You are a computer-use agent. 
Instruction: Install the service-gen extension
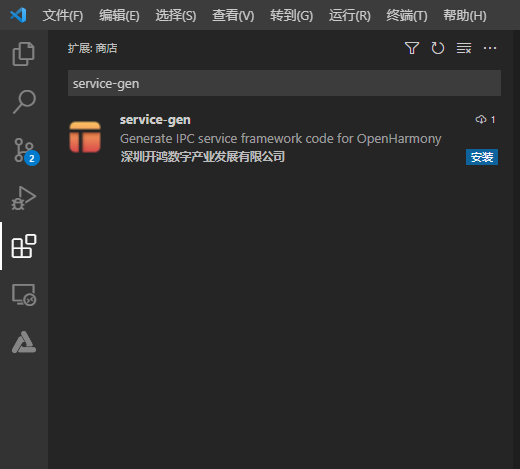click(x=482, y=157)
